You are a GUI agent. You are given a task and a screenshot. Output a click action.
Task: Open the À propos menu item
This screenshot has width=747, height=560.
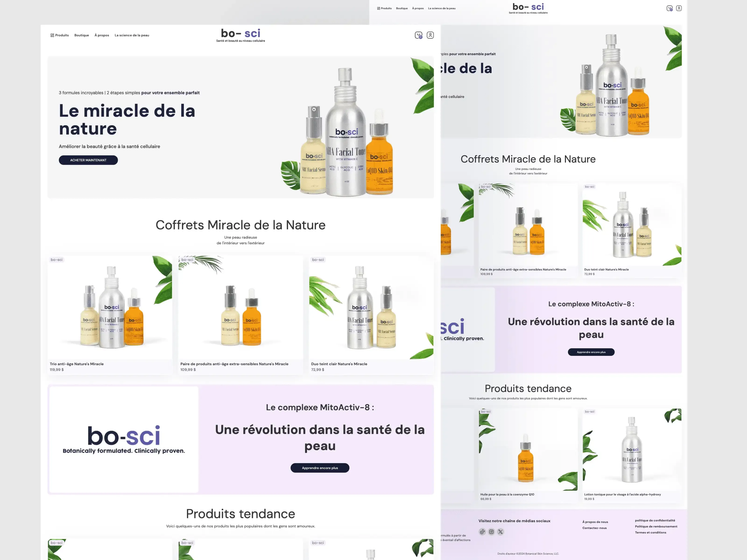pyautogui.click(x=102, y=35)
